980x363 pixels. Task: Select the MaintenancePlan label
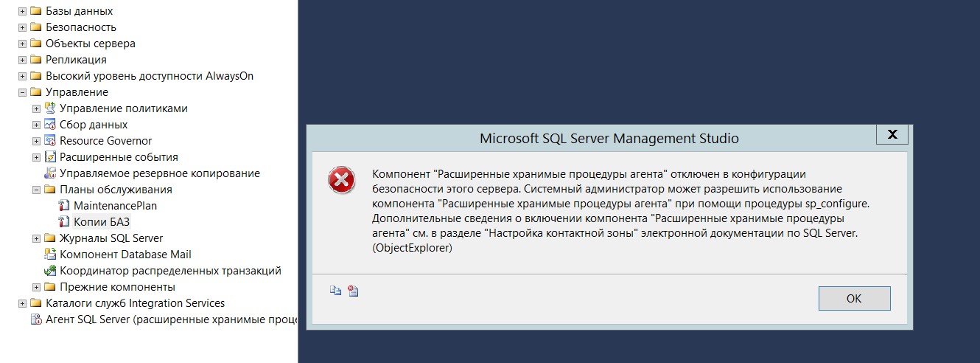point(116,206)
